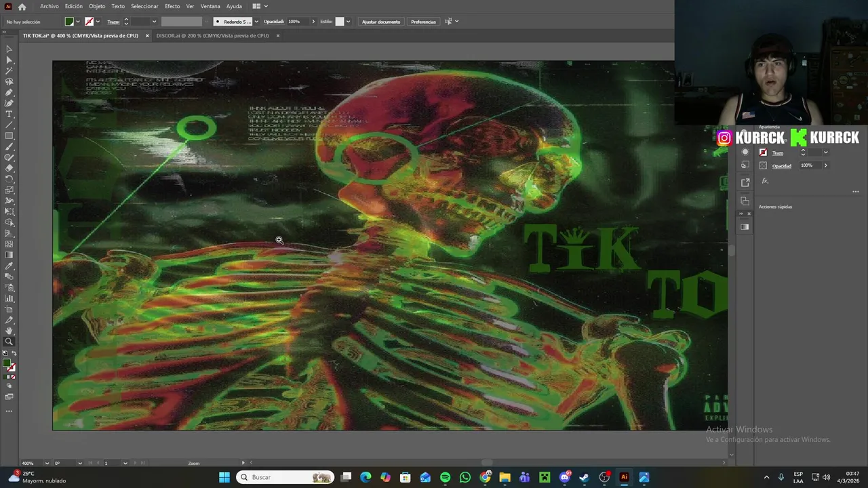Open the fill color dropdown in control bar
868x488 pixels.
pyautogui.click(x=77, y=22)
